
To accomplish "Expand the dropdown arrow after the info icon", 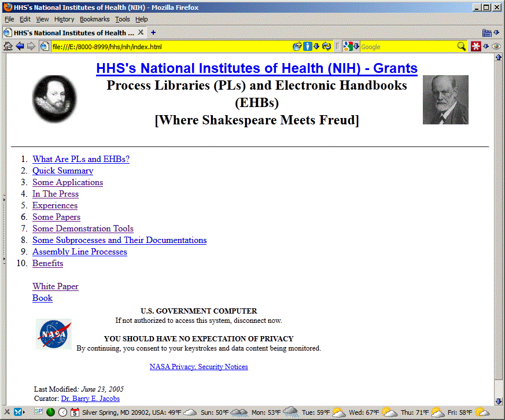I will (316, 46).
